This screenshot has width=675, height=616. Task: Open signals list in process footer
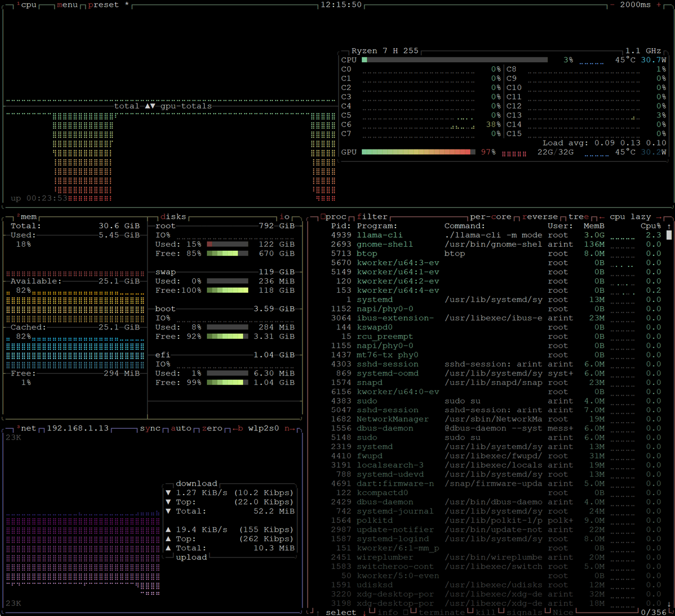click(524, 613)
